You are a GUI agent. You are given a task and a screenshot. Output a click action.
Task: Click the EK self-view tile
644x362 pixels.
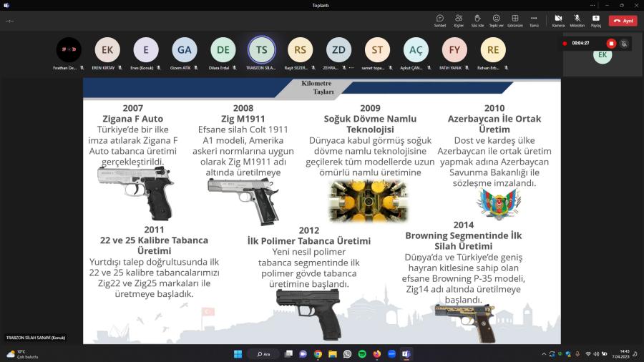(602, 55)
